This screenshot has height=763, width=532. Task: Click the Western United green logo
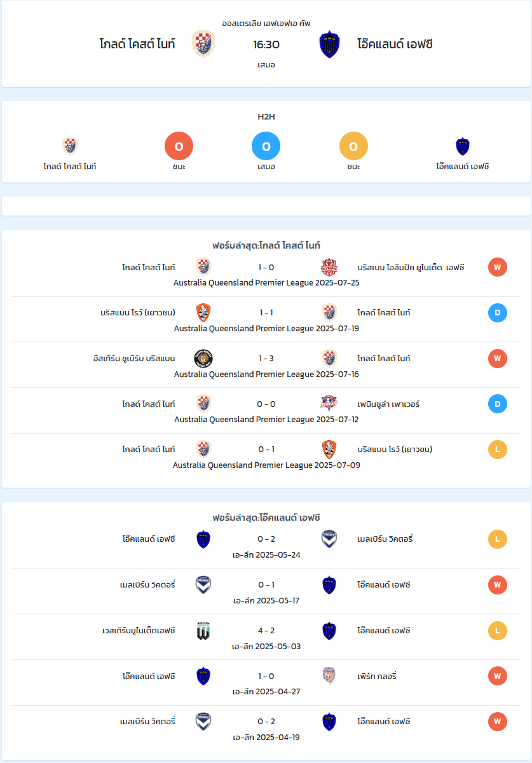pos(203,631)
